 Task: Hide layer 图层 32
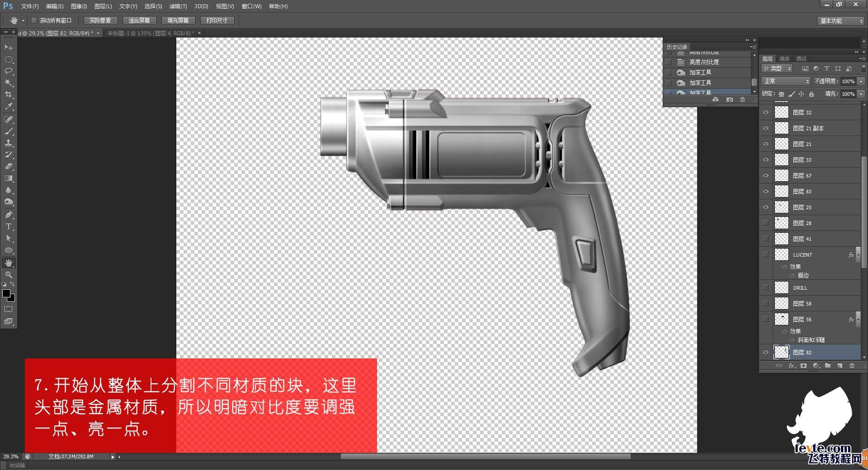[x=766, y=112]
